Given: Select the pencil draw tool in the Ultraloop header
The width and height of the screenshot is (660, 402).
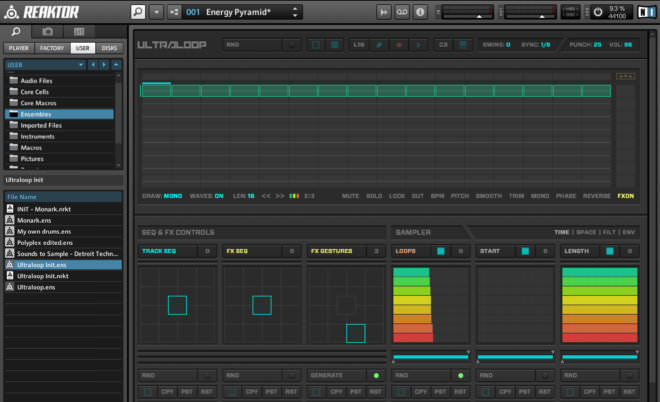Looking at the screenshot, I should 379,45.
